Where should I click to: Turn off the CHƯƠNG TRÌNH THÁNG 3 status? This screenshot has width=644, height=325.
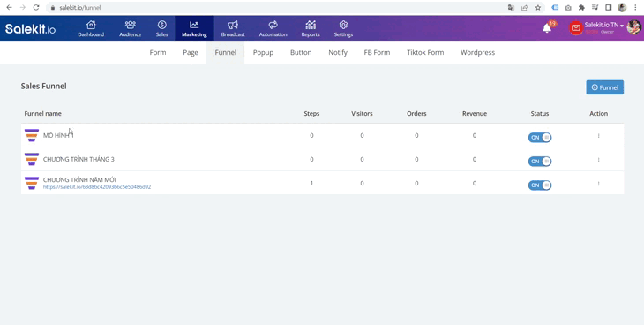coord(540,162)
